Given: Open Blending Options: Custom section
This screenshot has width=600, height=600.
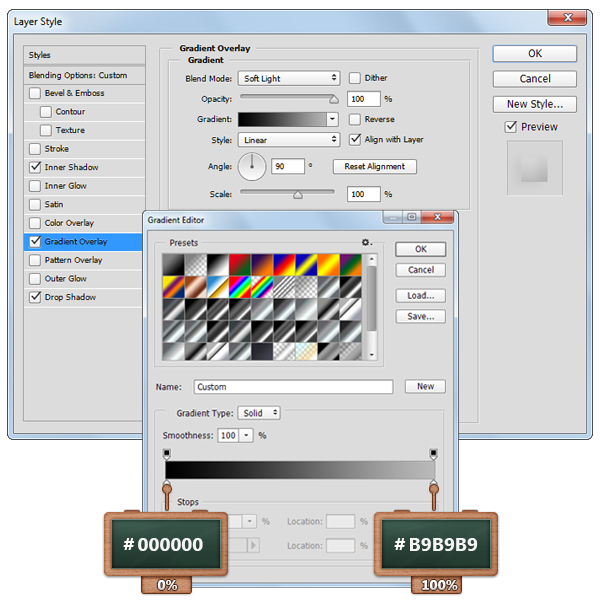Looking at the screenshot, I should point(78,75).
